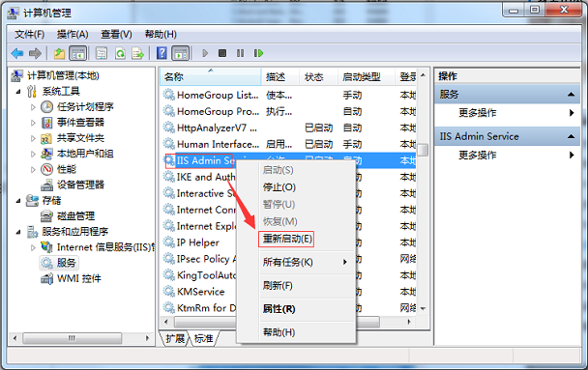Collapse the 系统工具 tree node
The height and width of the screenshot is (370, 588).
click(18, 92)
